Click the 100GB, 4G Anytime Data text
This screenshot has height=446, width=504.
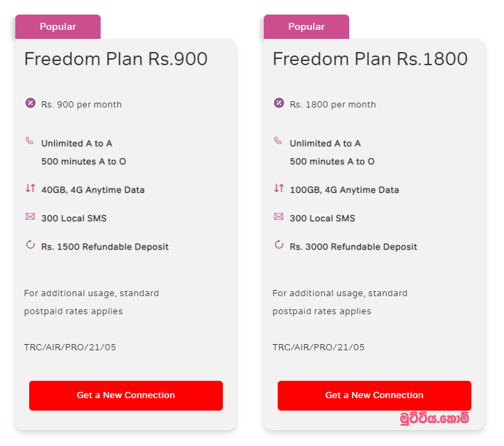(x=344, y=190)
